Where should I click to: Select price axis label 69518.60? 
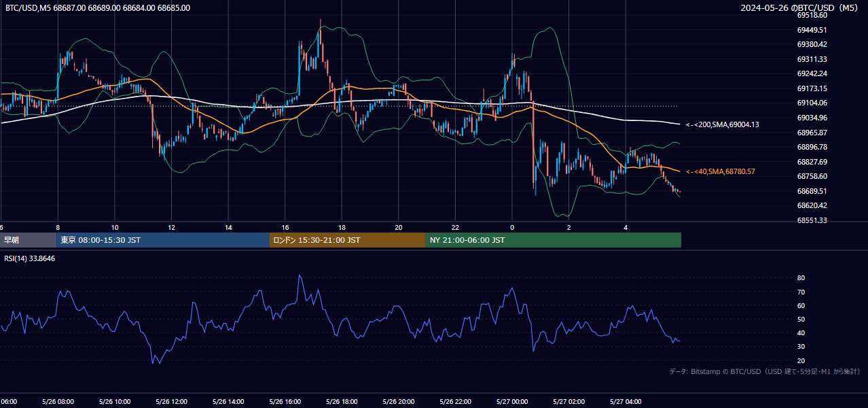812,15
